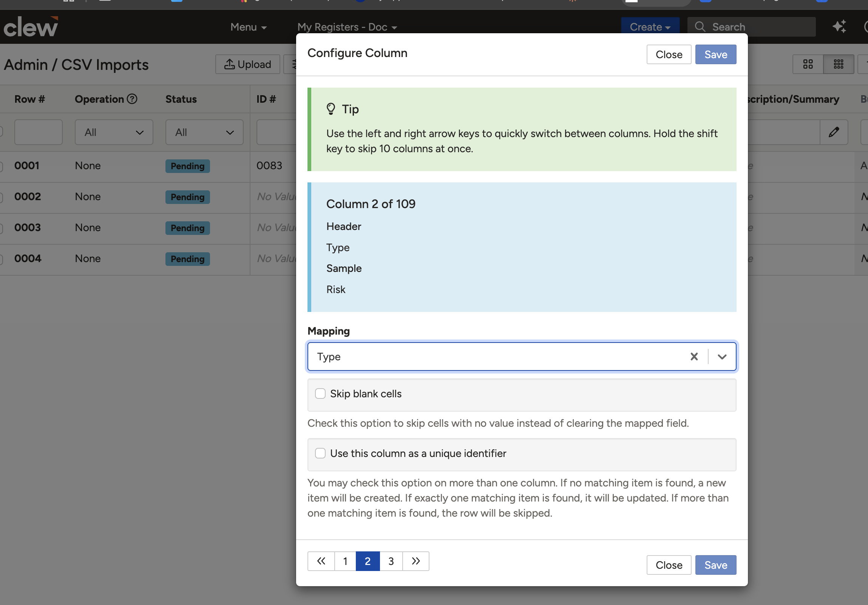Click the Upload button
The height and width of the screenshot is (605, 868).
coord(248,64)
